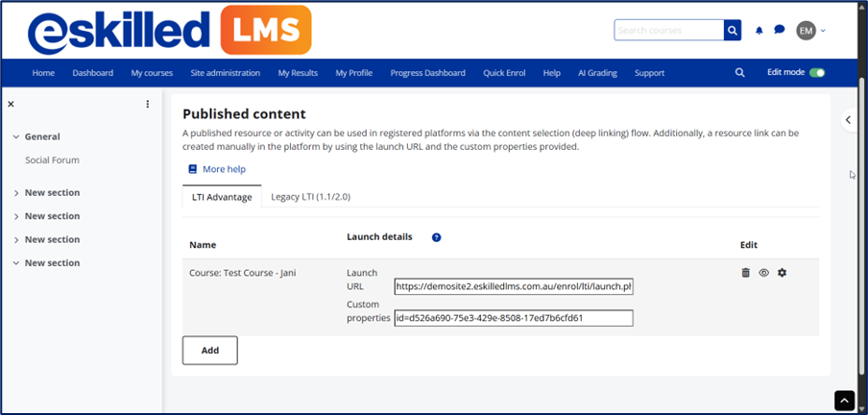Close the course index drawer
Screen dimensions: 868x415
[11, 104]
